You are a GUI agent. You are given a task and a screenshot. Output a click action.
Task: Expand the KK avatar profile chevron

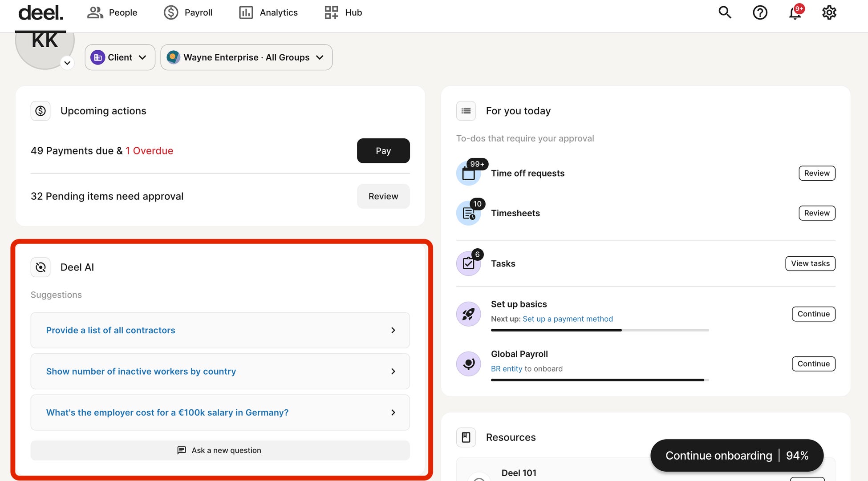click(x=67, y=63)
